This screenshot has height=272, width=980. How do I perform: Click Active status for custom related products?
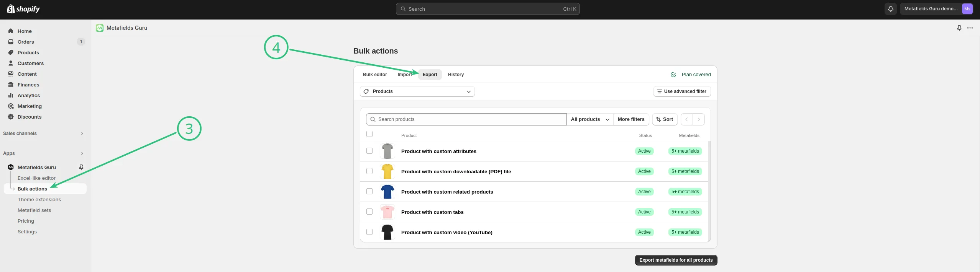644,192
